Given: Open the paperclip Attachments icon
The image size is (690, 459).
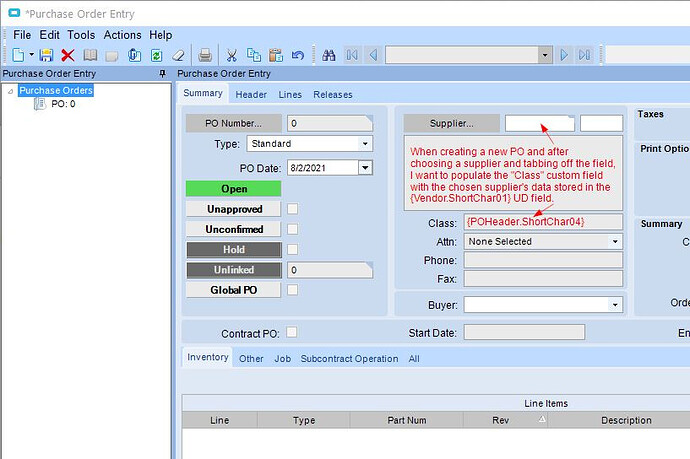Looking at the screenshot, I should 134,55.
